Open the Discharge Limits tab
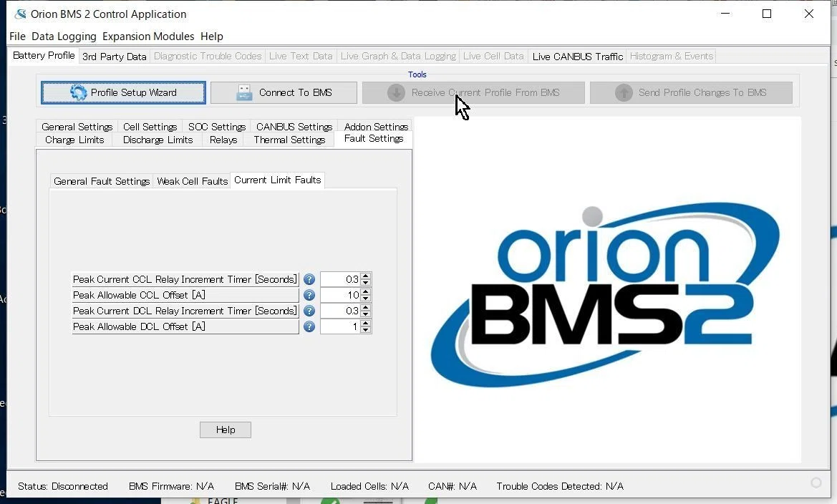Image resolution: width=837 pixels, height=504 pixels. tap(158, 140)
